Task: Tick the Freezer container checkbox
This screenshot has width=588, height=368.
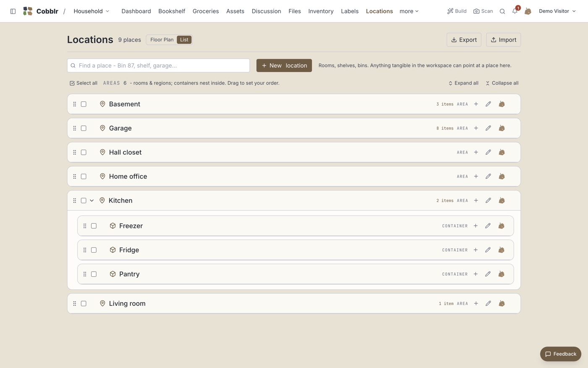Action: [x=94, y=226]
